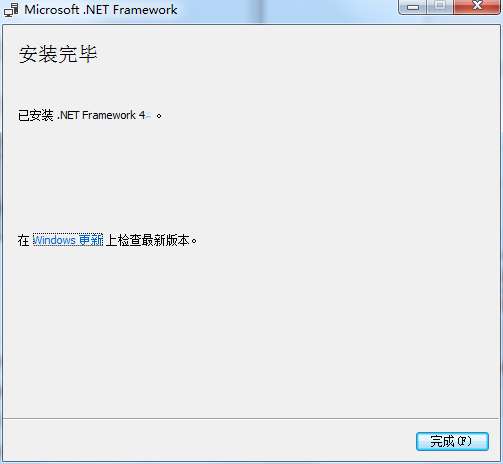Click the "Framework 4" version text in message

tap(113, 115)
